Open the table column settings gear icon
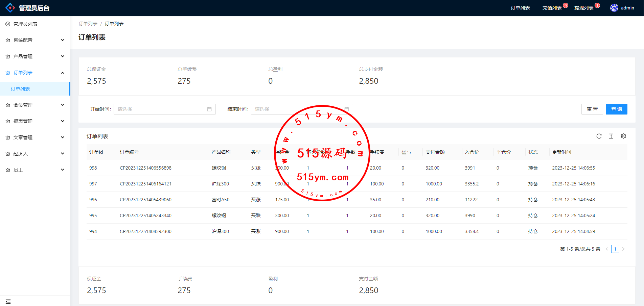 click(623, 136)
